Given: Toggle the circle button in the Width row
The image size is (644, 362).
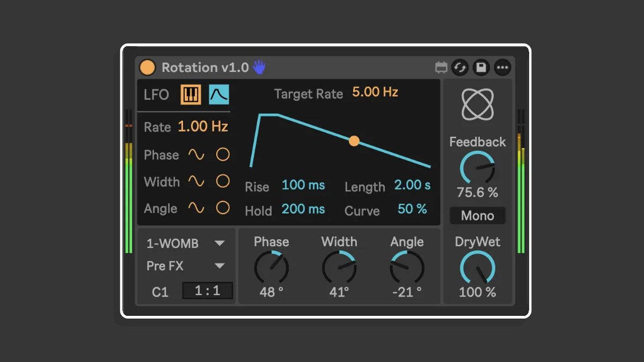Looking at the screenshot, I should click(x=223, y=181).
